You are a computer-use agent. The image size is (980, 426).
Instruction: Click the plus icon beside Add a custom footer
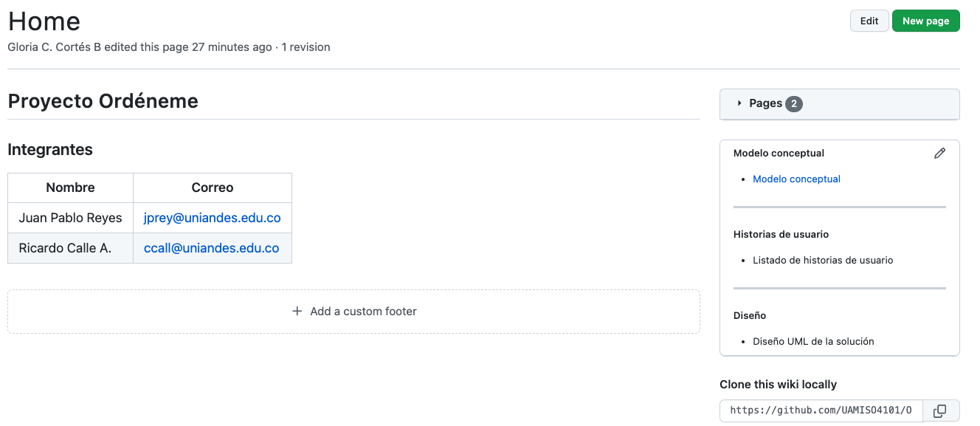[297, 312]
